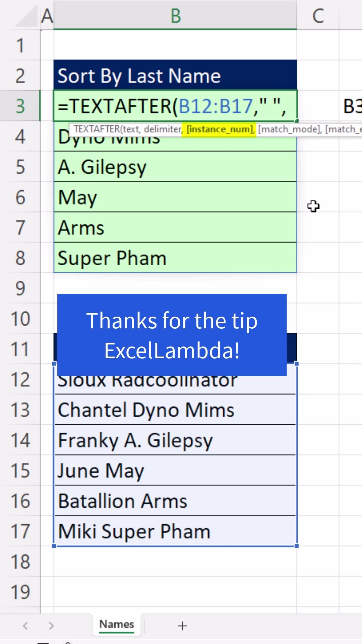This screenshot has height=644, width=362.
Task: Click the next sheet navigation arrow
Action: click(51, 626)
